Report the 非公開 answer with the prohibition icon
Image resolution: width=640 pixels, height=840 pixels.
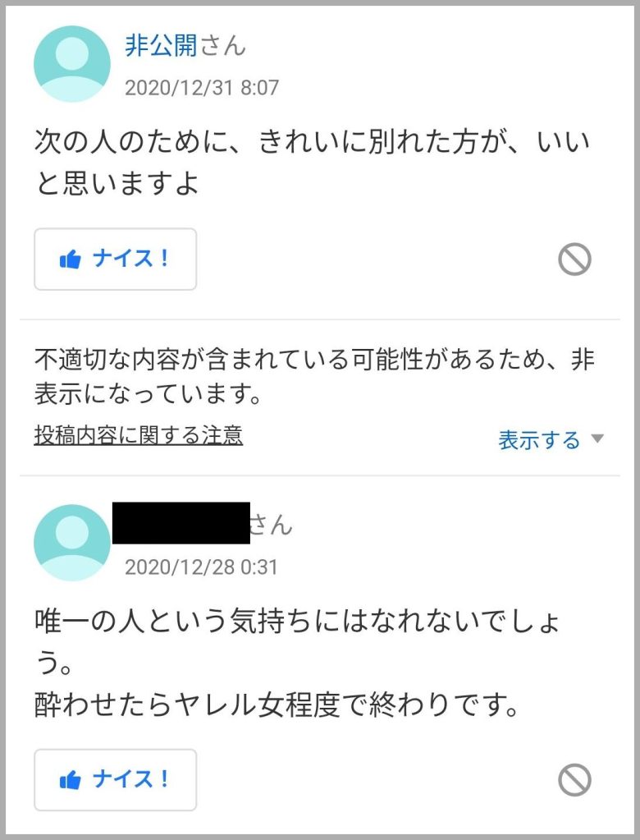coord(574,260)
